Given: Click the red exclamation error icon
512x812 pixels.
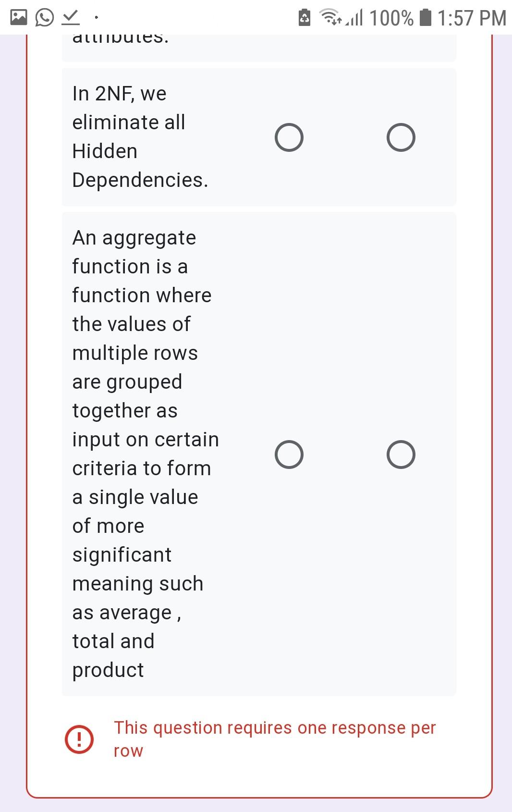Looking at the screenshot, I should point(79,739).
